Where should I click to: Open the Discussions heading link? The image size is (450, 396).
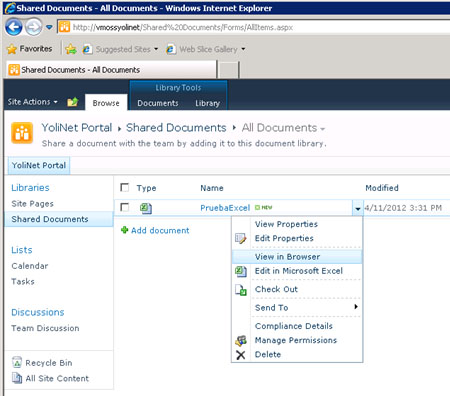[38, 312]
